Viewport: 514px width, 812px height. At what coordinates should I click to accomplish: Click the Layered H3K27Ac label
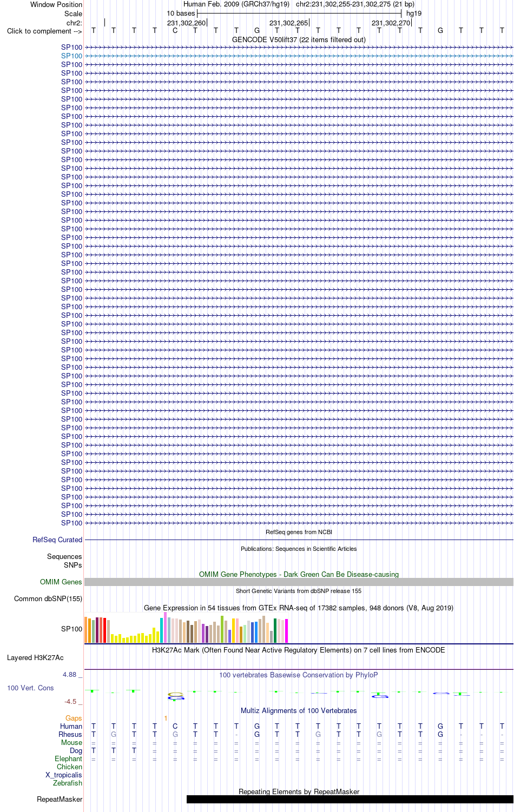[35, 657]
